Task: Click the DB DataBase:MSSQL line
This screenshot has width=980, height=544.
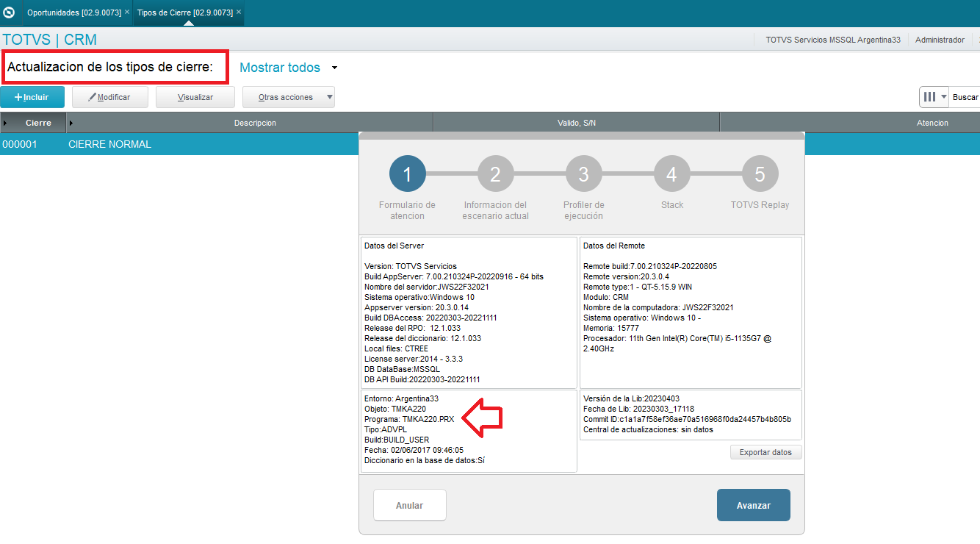Action: pos(403,369)
